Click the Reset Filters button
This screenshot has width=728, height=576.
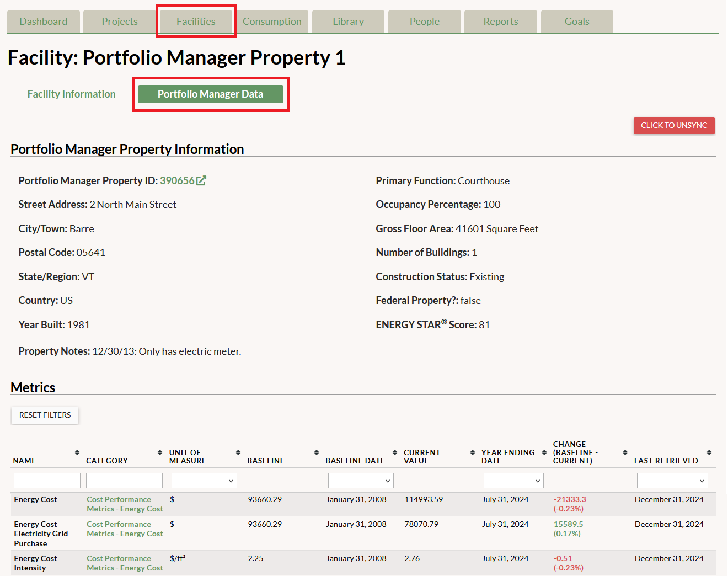coord(45,415)
